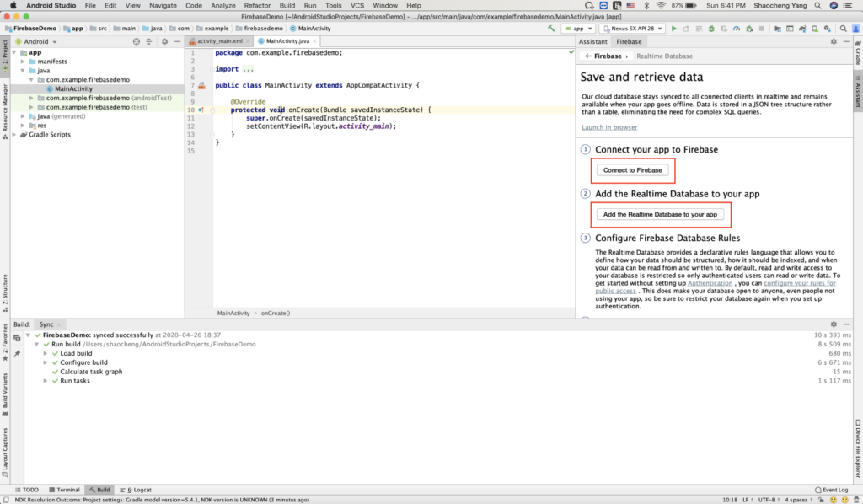Viewport: 863px width, 504px height.
Task: Open the Terminal tool window tab
Action: click(64, 490)
